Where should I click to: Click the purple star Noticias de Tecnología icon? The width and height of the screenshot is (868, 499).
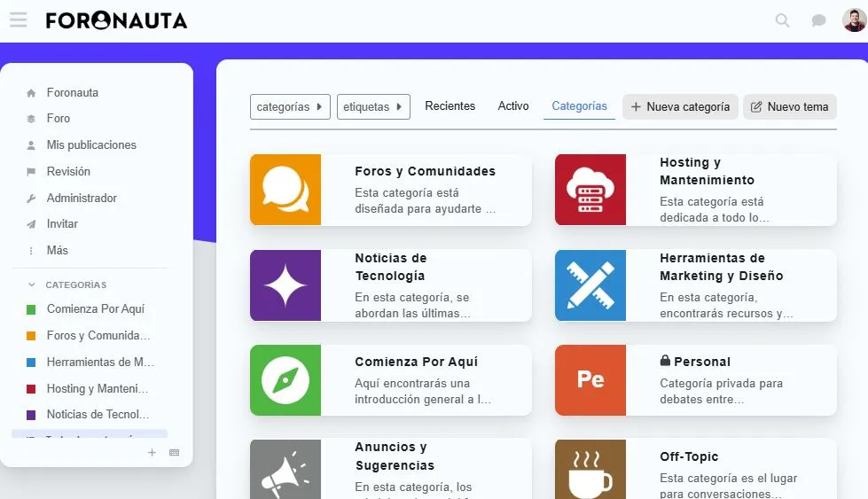click(x=285, y=285)
